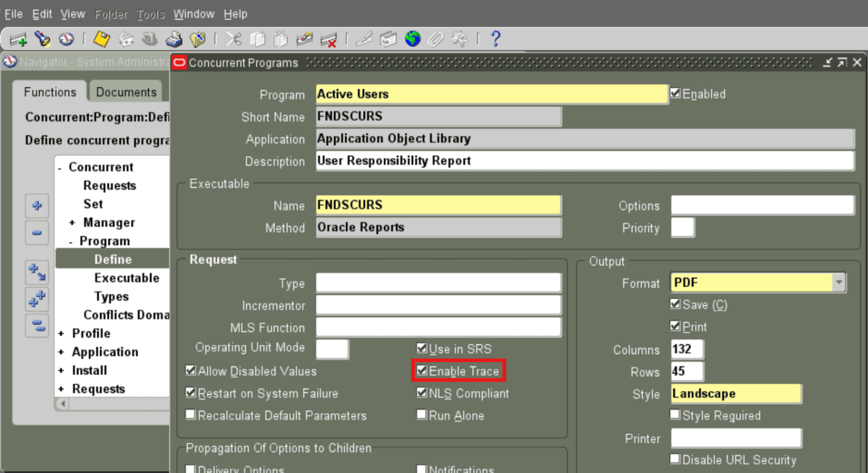Click the Clear Record toolbar icon

tap(303, 39)
